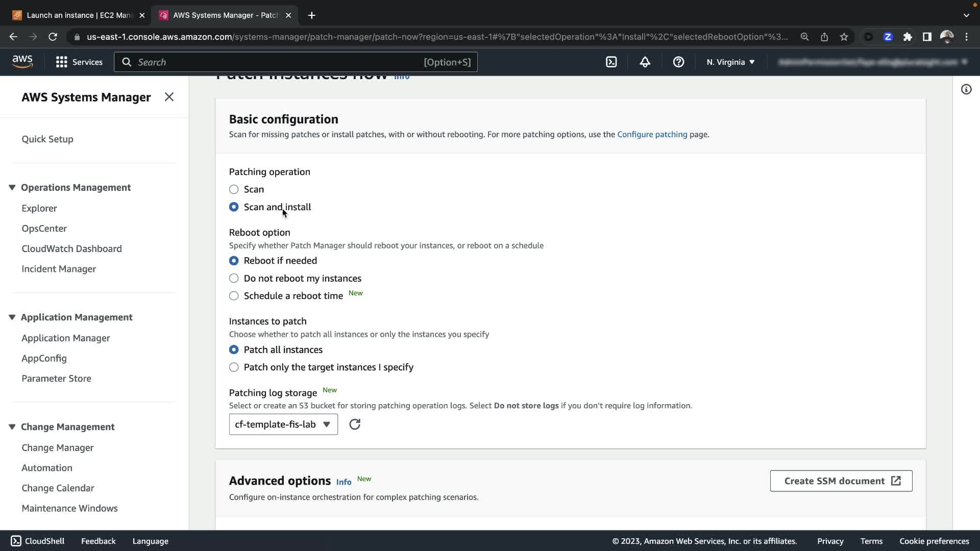The height and width of the screenshot is (551, 980).
Task: Click the Create SSM document button
Action: coord(841,481)
